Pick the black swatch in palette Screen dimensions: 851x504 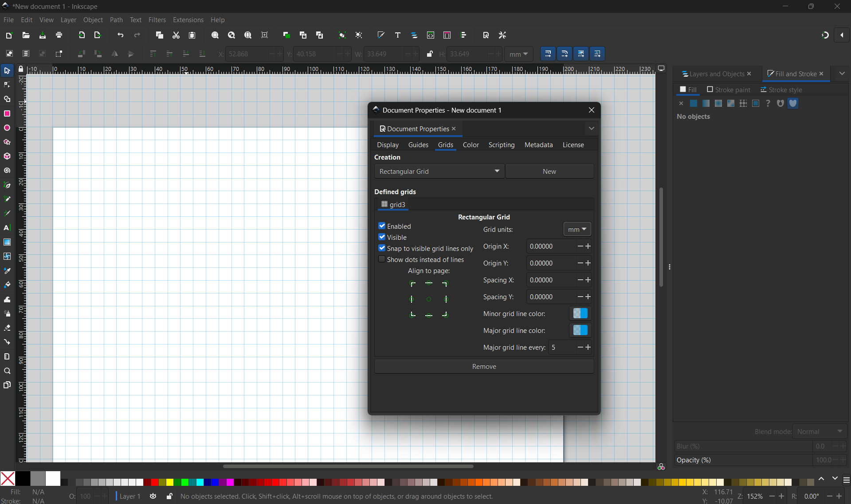click(x=23, y=478)
